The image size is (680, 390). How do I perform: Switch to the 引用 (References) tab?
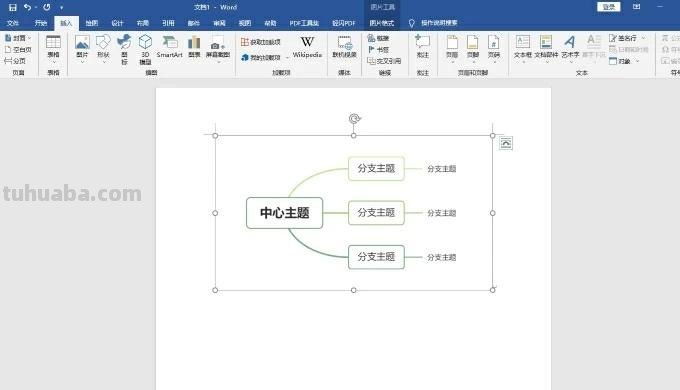tap(168, 23)
